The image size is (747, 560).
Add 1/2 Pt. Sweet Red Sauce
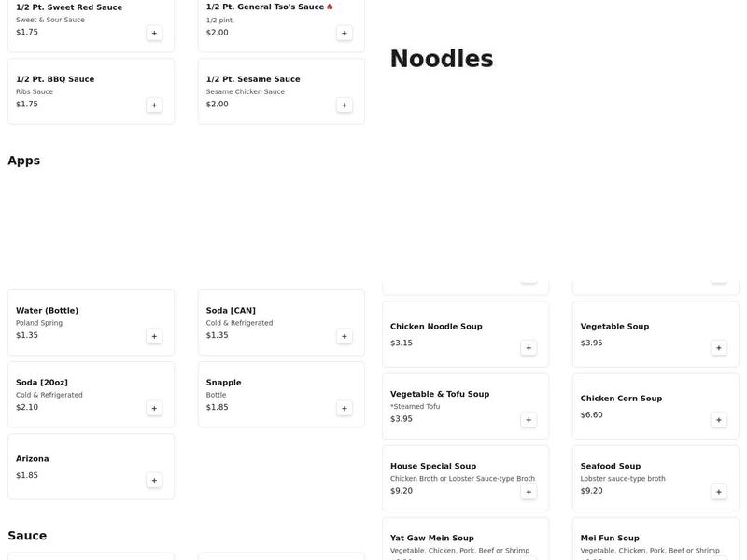[x=154, y=34]
